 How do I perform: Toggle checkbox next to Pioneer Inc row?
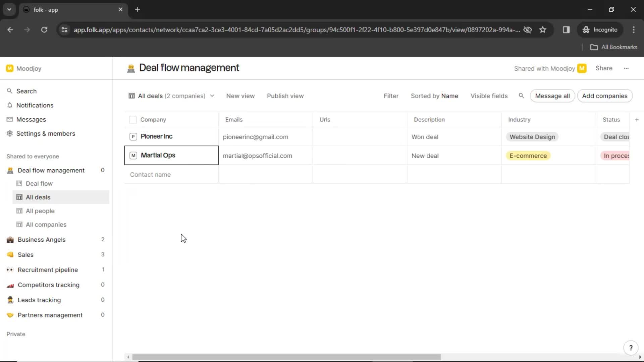coord(132,136)
